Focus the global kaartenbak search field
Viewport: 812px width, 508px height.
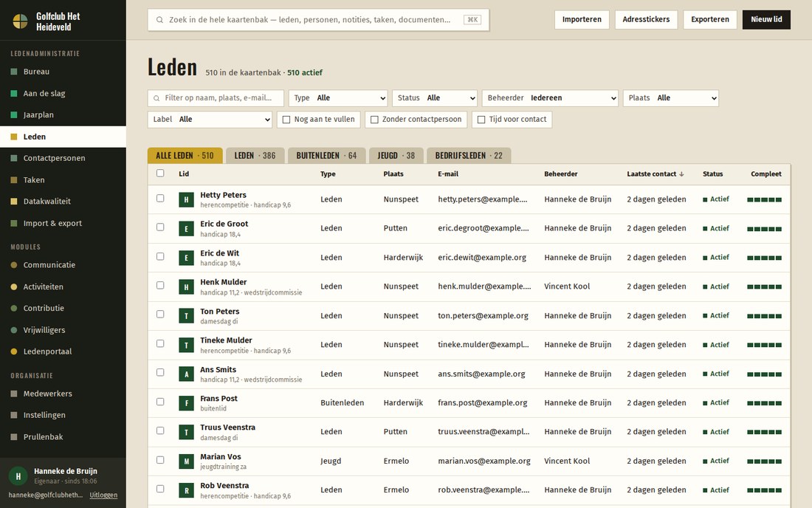[x=318, y=20]
